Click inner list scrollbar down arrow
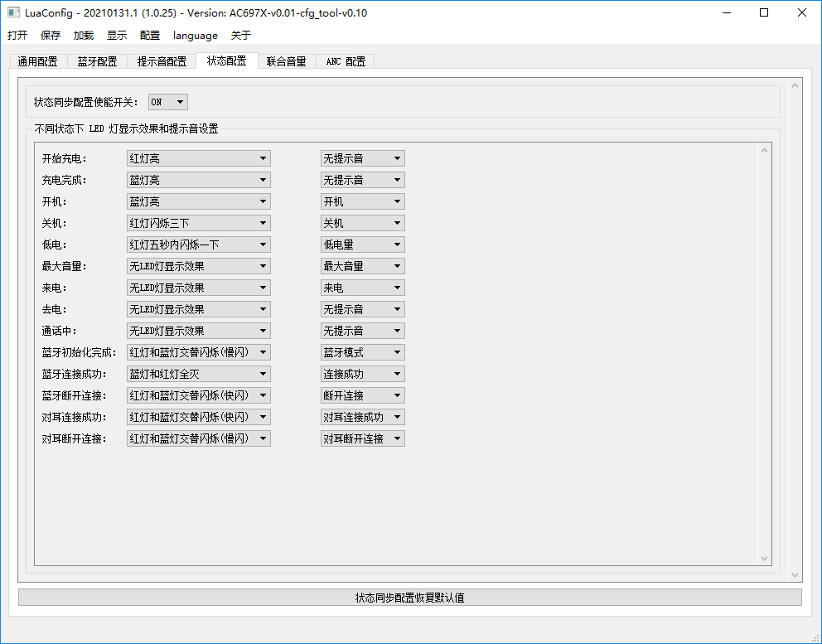 click(x=764, y=559)
